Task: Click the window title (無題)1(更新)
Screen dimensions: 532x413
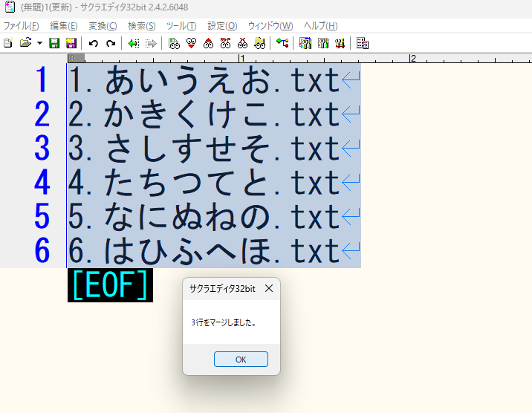Action: click(x=47, y=7)
